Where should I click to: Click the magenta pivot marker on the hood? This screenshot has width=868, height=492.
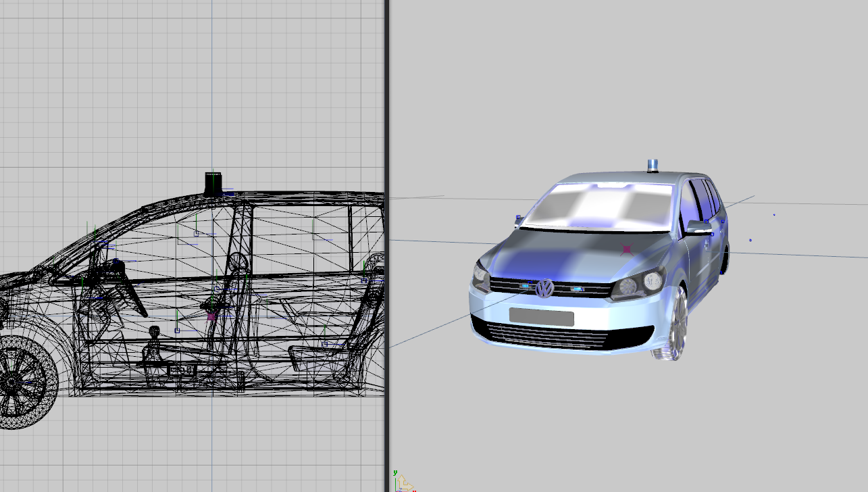coord(627,249)
